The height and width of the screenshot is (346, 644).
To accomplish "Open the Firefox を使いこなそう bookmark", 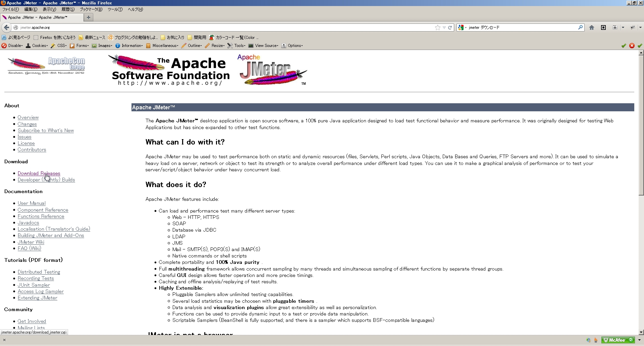I will (x=55, y=38).
